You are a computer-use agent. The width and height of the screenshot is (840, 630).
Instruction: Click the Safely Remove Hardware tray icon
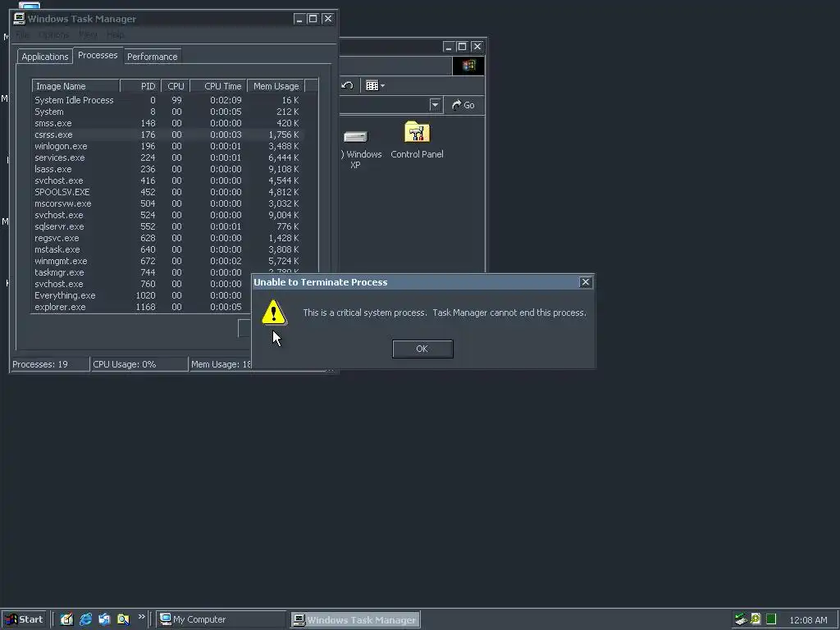(741, 620)
